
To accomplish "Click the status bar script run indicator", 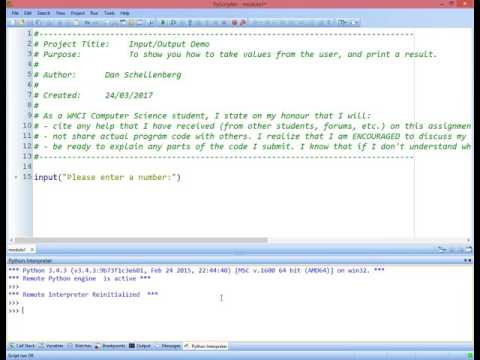I will [x=20, y=356].
